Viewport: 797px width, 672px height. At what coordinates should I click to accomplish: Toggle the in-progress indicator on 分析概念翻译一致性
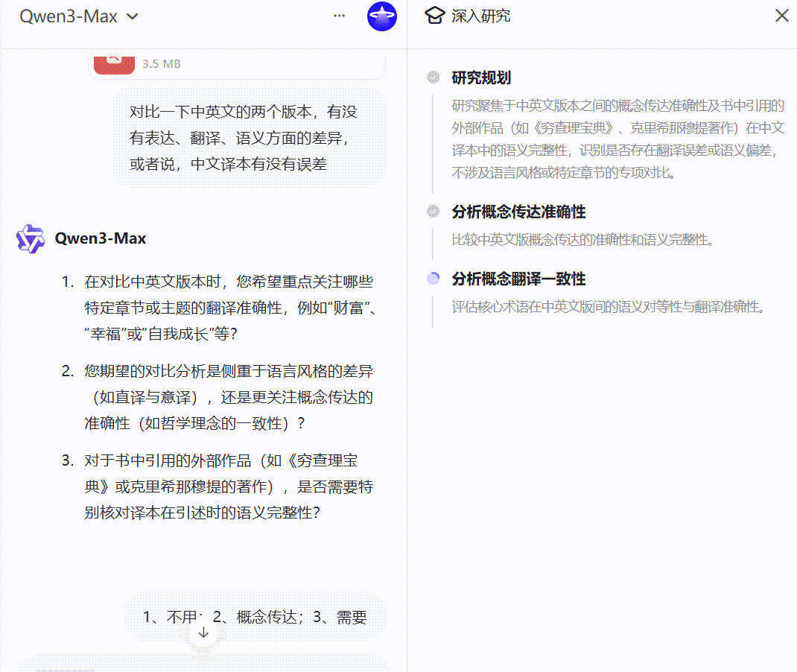coord(433,278)
